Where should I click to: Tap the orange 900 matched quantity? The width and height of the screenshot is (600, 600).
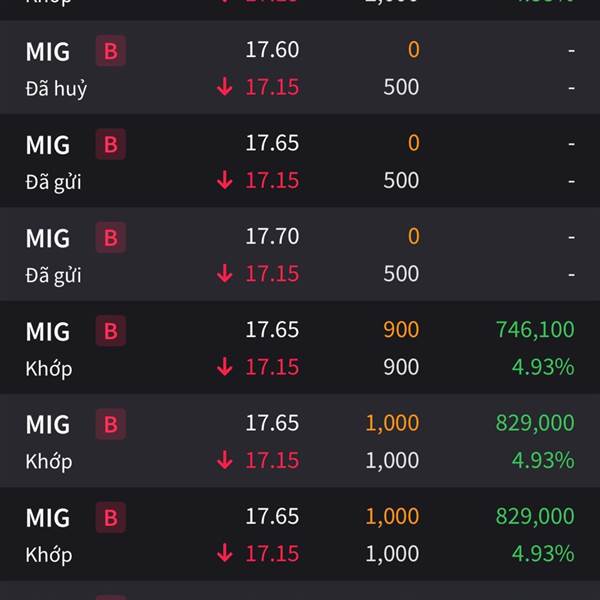(x=401, y=329)
